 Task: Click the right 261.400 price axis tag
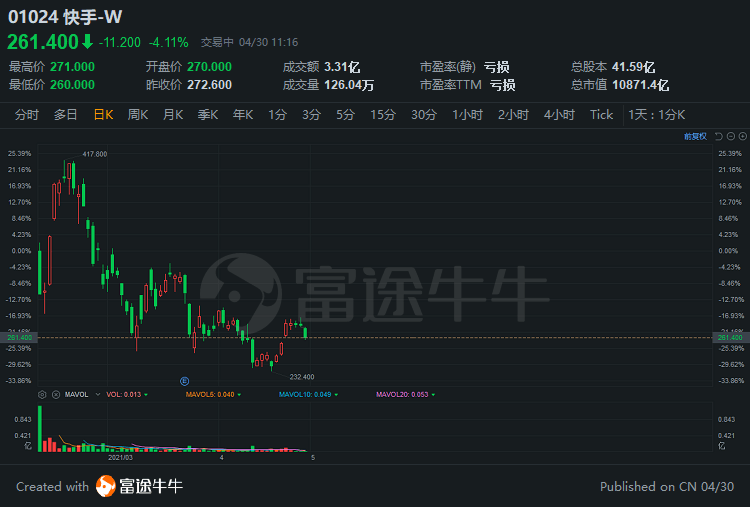tap(731, 338)
